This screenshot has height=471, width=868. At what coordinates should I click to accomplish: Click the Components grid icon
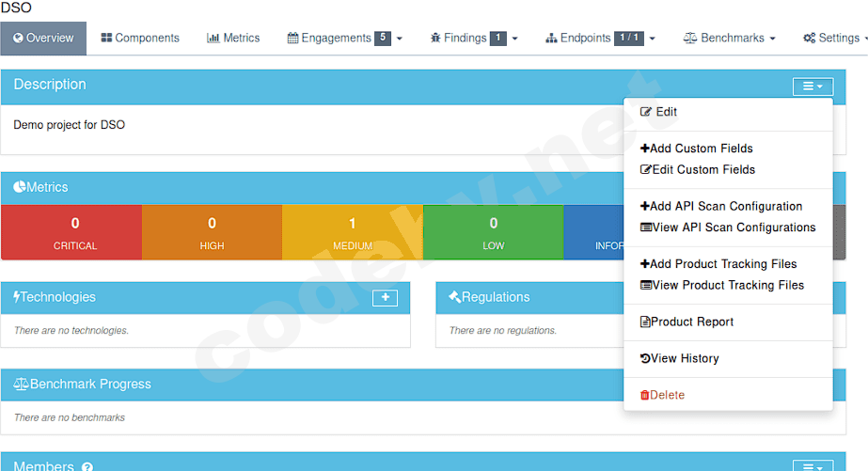click(106, 38)
